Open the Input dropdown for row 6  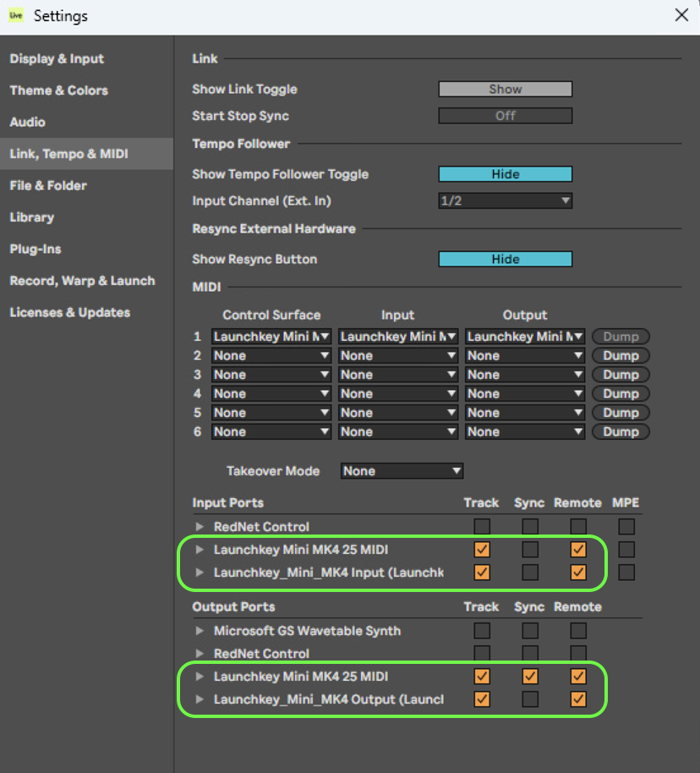(x=398, y=432)
